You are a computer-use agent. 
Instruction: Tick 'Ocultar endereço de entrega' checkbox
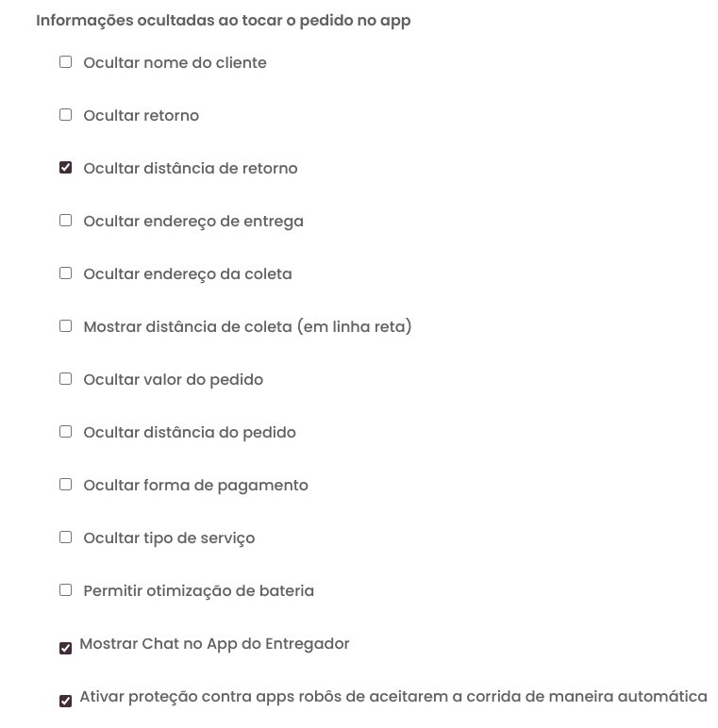65,221
